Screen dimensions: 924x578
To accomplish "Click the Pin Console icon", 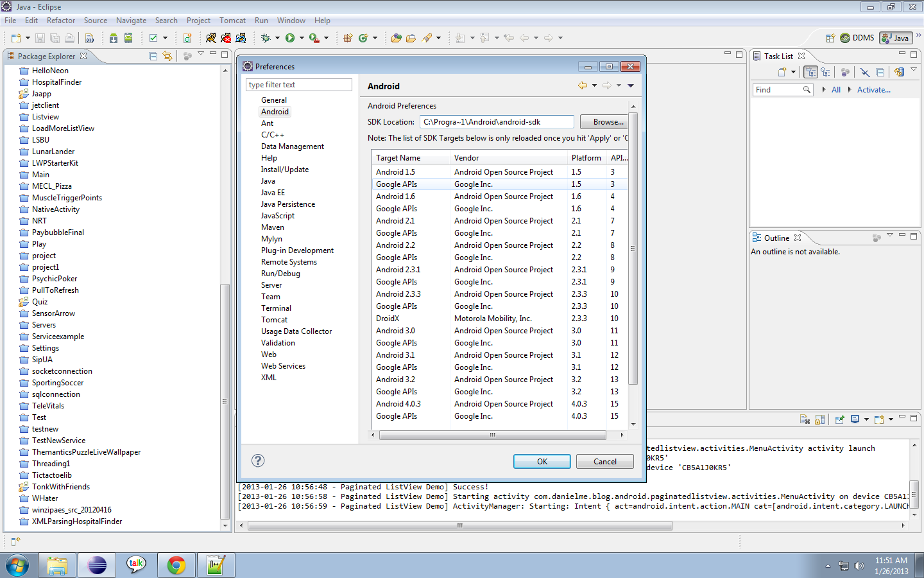I will pyautogui.click(x=839, y=419).
